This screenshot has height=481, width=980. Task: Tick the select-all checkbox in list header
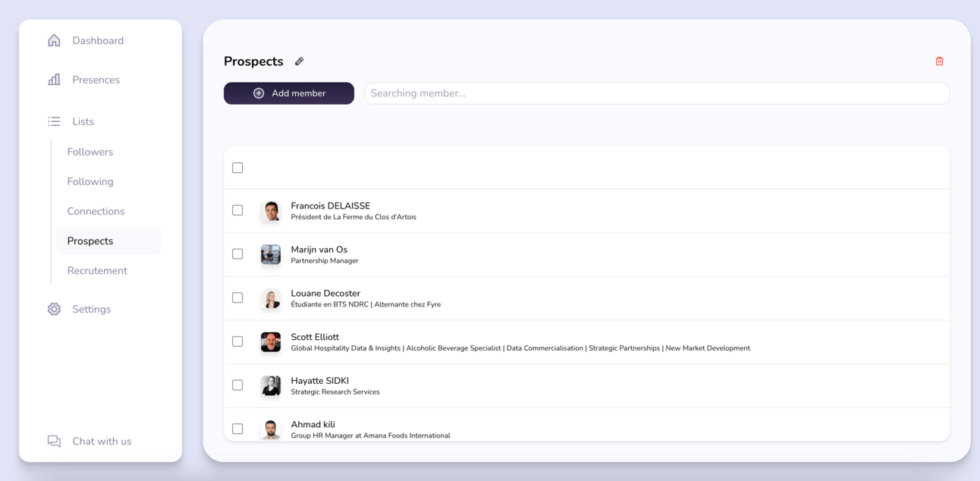click(237, 168)
